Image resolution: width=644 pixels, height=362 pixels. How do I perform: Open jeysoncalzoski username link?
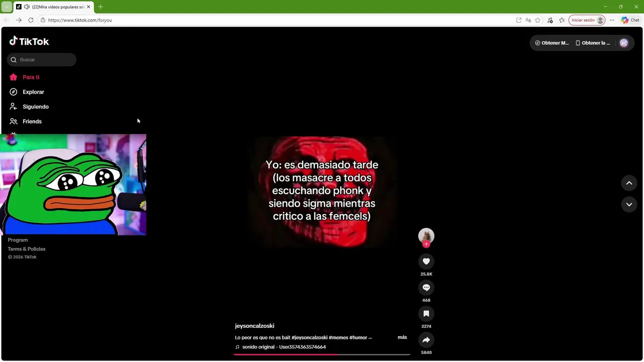click(x=255, y=326)
